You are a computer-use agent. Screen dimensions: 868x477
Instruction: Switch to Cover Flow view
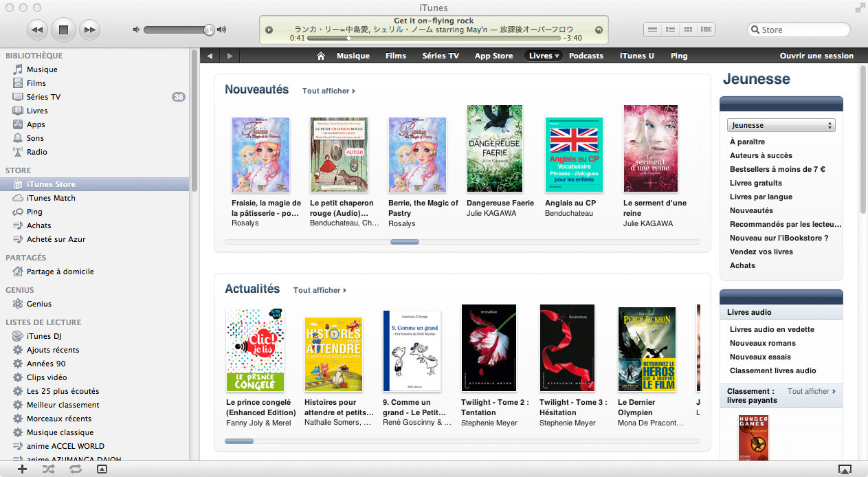pos(706,30)
